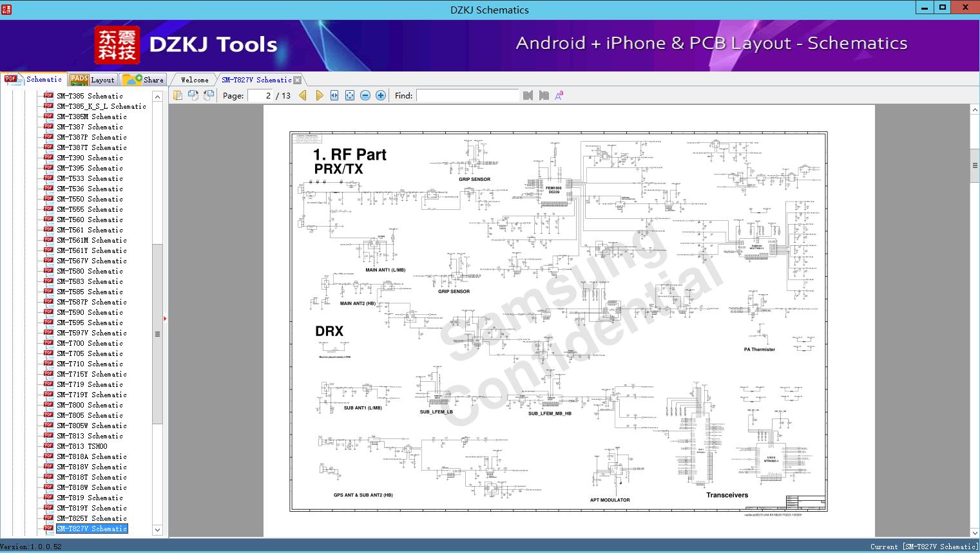Click the PDF icon beside SM-T813 TSH00
Screen dimensions: 980x553
(48, 445)
